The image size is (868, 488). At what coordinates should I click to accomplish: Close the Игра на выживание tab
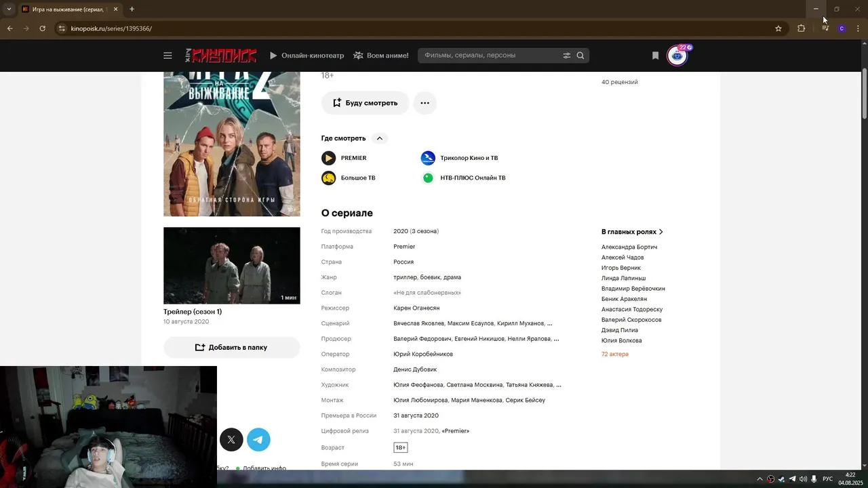(x=115, y=9)
